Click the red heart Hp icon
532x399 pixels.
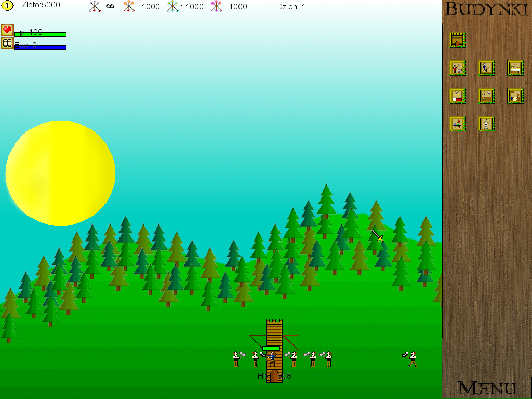[7, 30]
